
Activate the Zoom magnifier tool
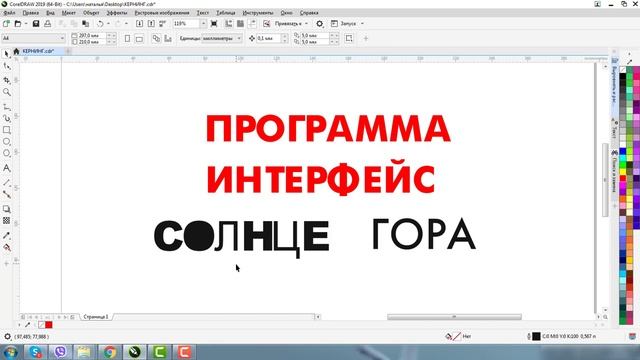pos(7,92)
